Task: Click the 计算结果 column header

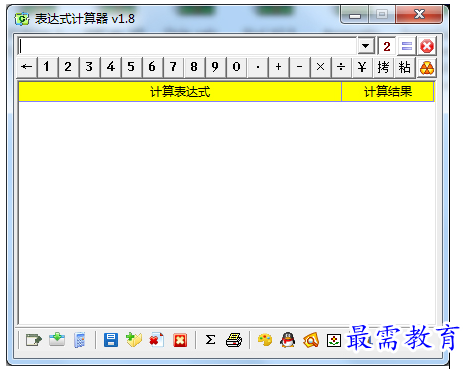Action: click(388, 92)
